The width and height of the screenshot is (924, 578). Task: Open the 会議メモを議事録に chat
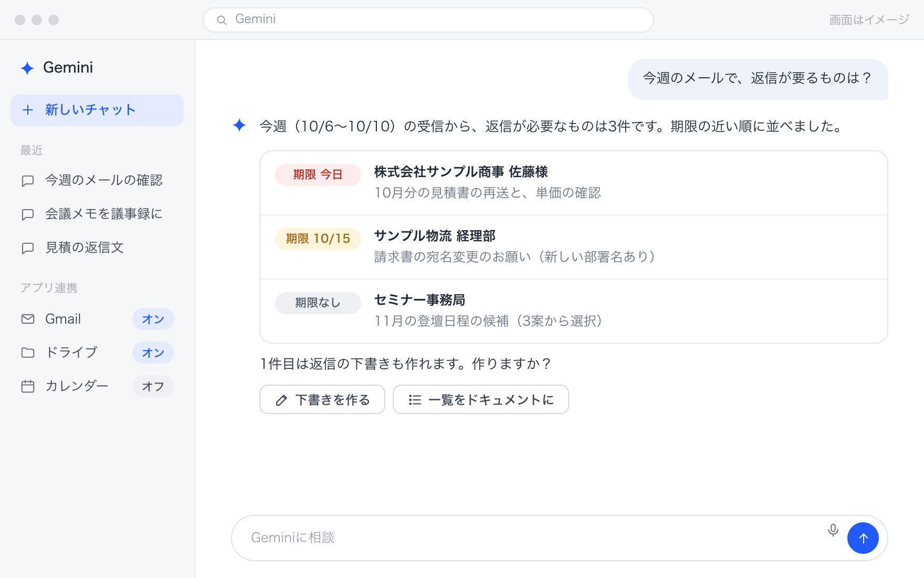click(x=97, y=214)
